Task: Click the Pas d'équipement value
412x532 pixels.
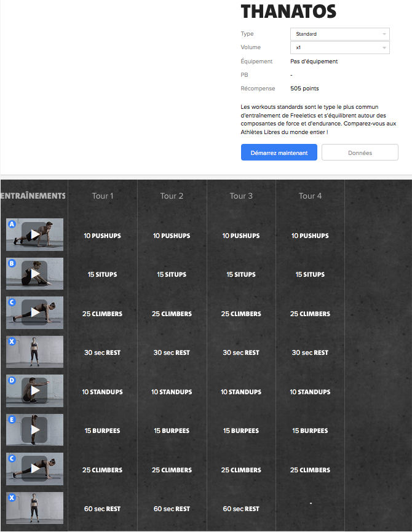Action: (314, 62)
